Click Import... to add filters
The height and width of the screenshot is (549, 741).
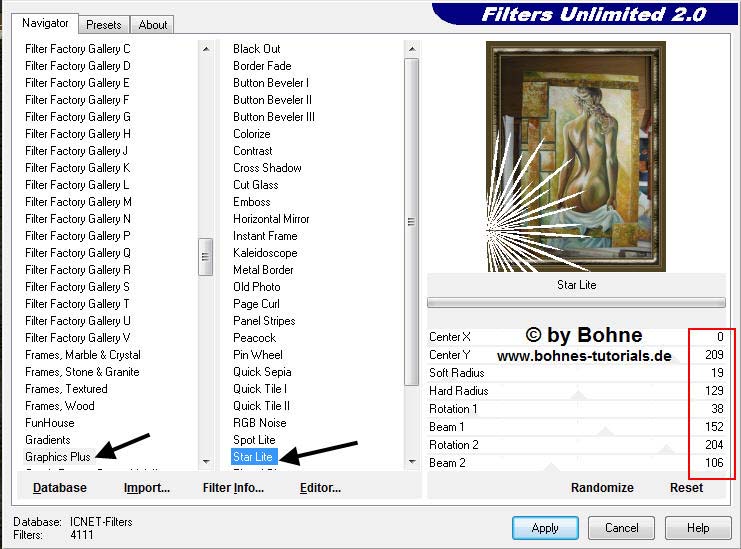click(x=146, y=488)
